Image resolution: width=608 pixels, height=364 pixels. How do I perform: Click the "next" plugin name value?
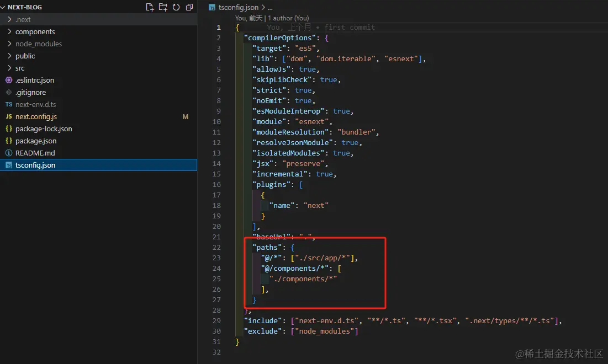pyautogui.click(x=316, y=205)
